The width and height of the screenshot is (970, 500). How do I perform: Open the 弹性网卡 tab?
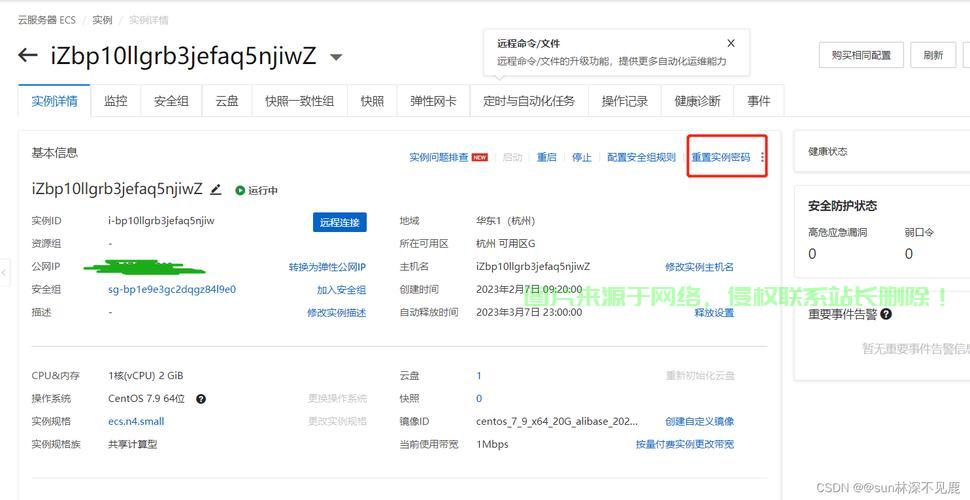pyautogui.click(x=433, y=101)
